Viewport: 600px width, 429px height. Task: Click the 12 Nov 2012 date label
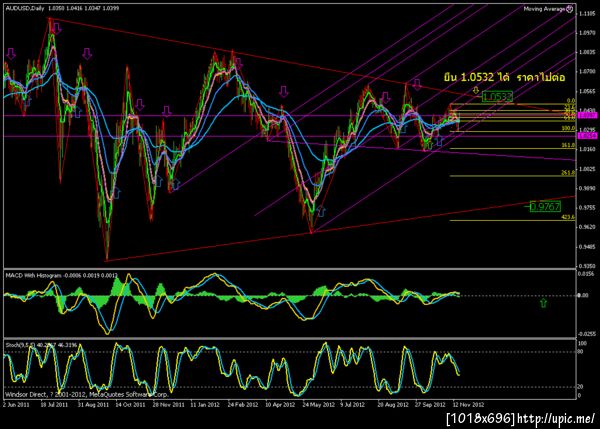468,405
